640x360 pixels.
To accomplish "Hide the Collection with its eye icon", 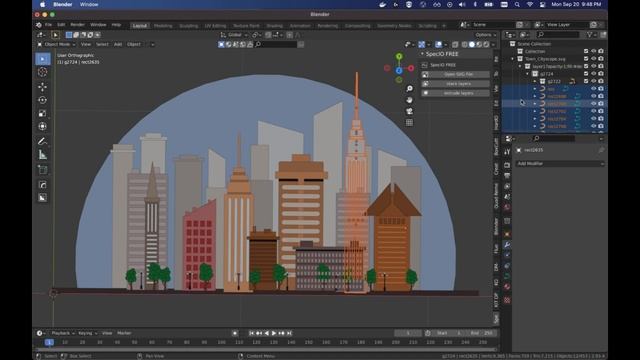I will [593, 51].
